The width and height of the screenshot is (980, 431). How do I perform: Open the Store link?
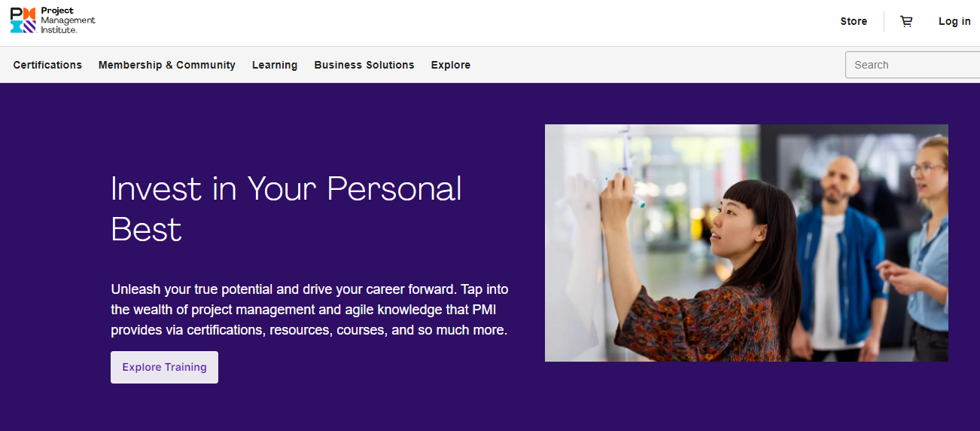point(854,22)
